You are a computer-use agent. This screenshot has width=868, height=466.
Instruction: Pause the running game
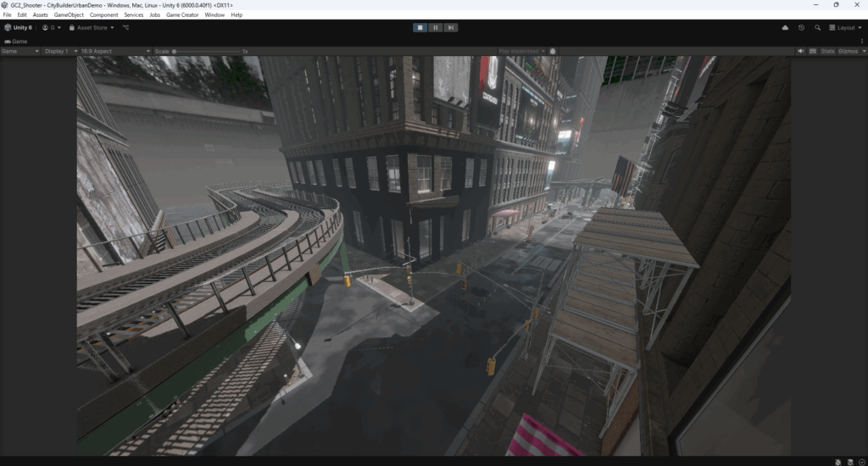(436, 27)
